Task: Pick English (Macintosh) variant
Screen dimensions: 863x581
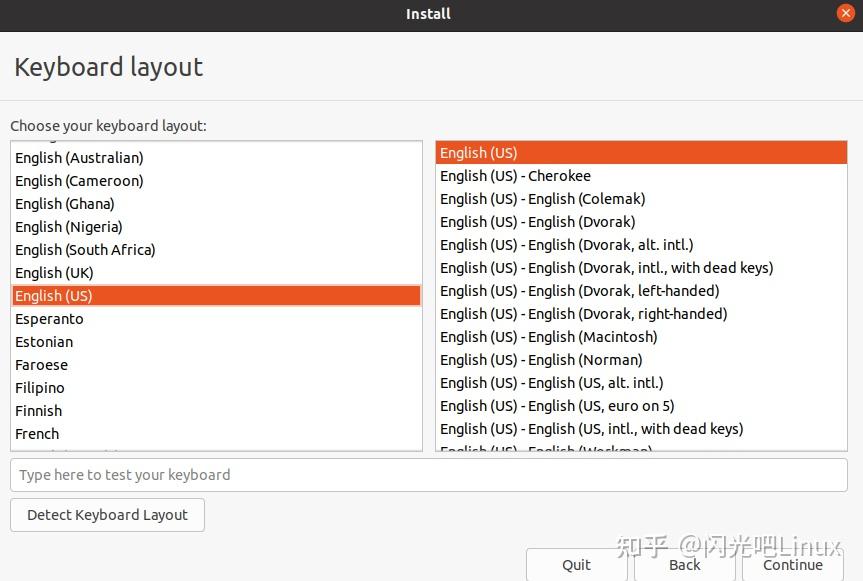Action: [x=548, y=337]
